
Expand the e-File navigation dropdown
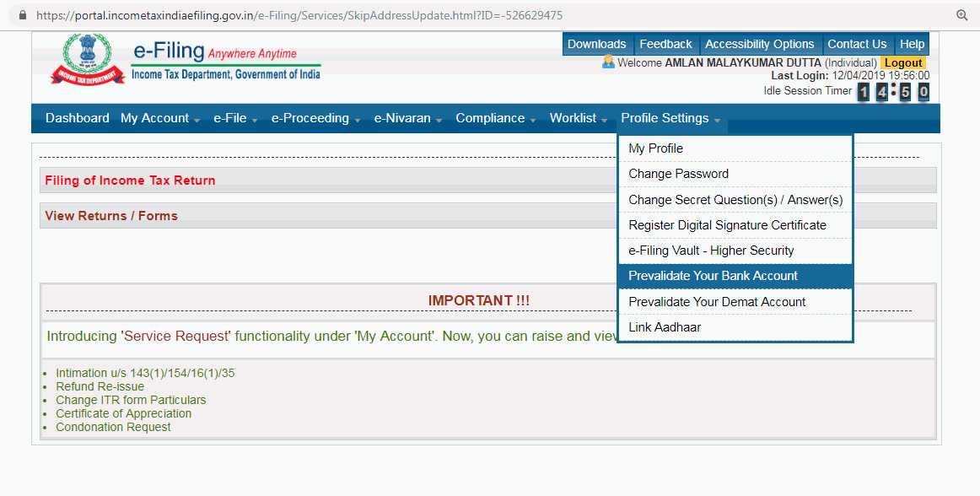pyautogui.click(x=229, y=118)
